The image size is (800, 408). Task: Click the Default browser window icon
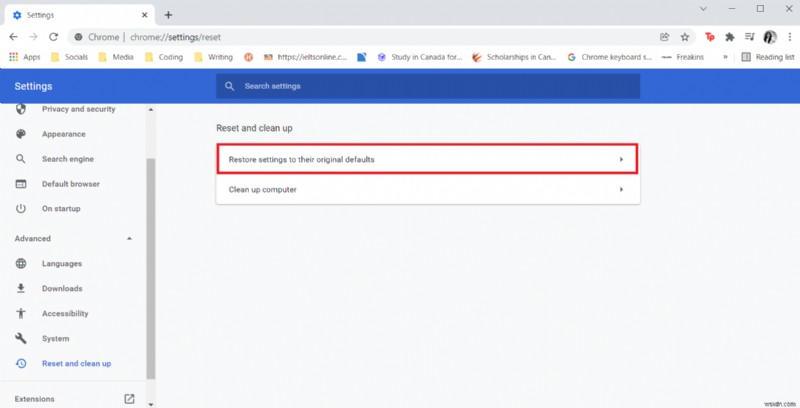coord(21,184)
